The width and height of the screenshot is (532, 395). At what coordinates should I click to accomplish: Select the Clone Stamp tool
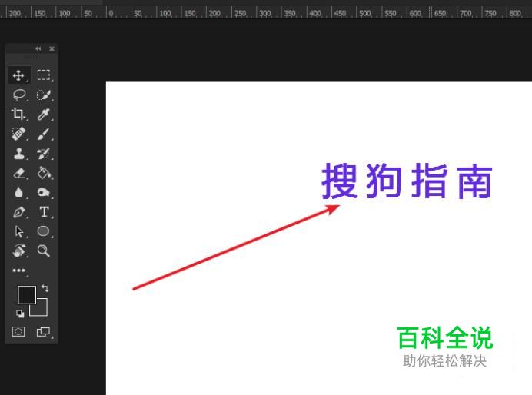pyautogui.click(x=19, y=153)
